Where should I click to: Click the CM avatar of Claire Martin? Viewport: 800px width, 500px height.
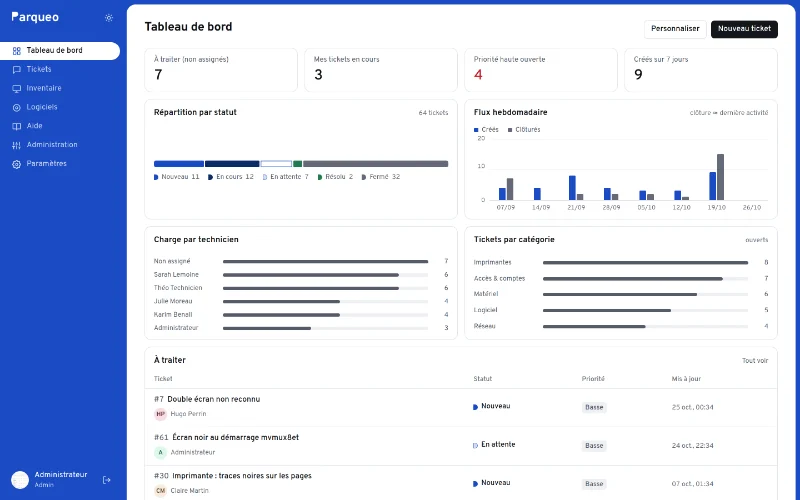point(161,490)
